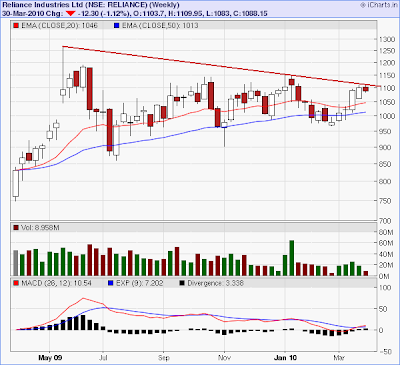Click the 1250 price axis label

click(387, 51)
